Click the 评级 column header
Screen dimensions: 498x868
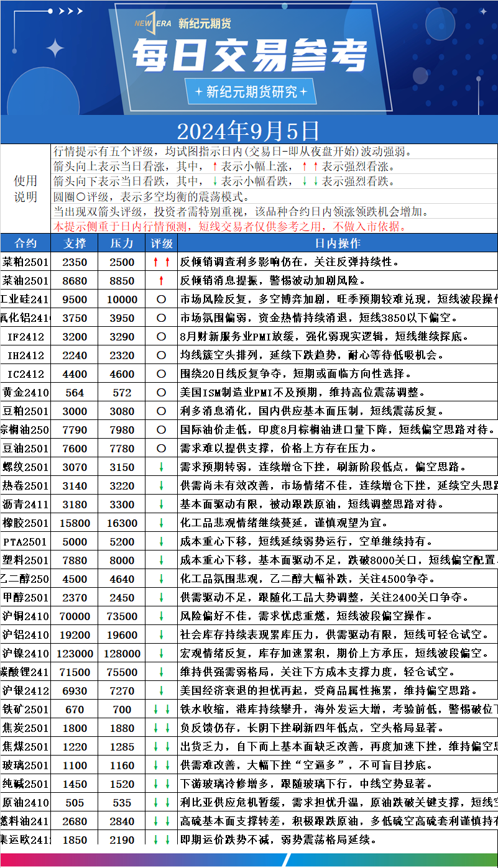coord(162,243)
